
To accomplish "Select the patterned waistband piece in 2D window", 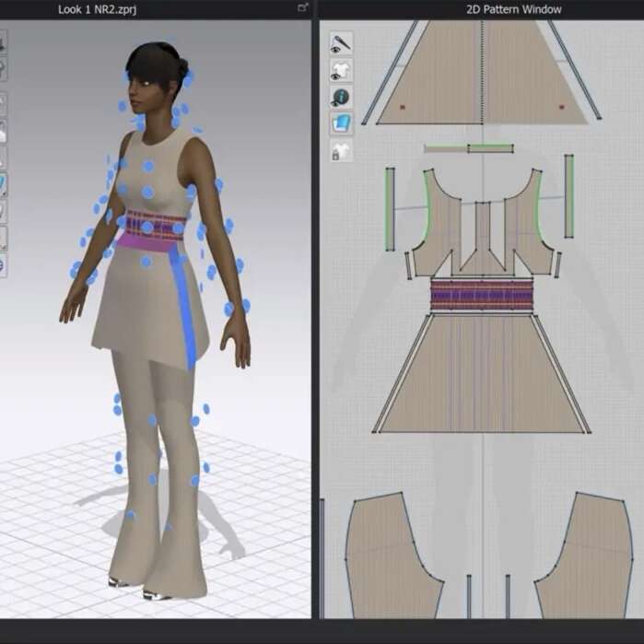I will (482, 294).
